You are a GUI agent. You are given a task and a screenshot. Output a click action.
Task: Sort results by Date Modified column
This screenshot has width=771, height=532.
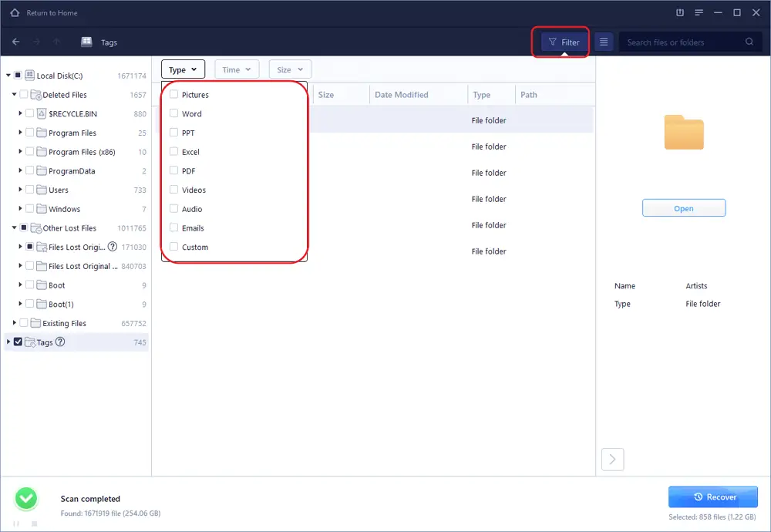click(x=402, y=94)
